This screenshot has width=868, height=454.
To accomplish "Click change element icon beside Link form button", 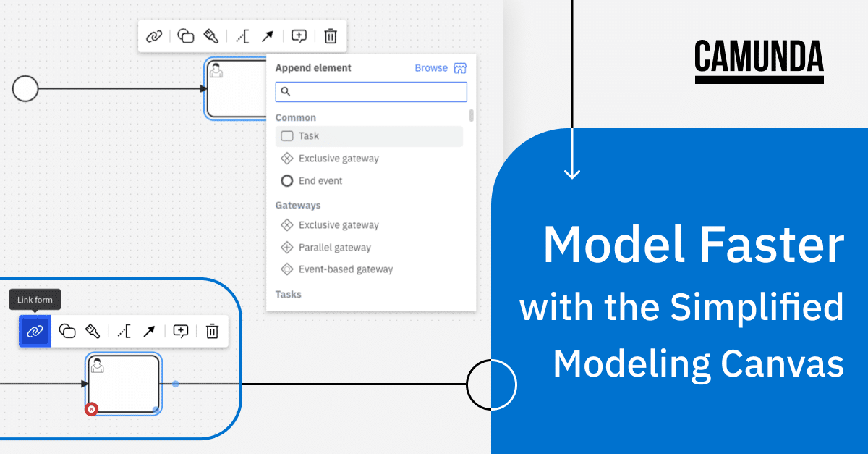I will point(67,331).
